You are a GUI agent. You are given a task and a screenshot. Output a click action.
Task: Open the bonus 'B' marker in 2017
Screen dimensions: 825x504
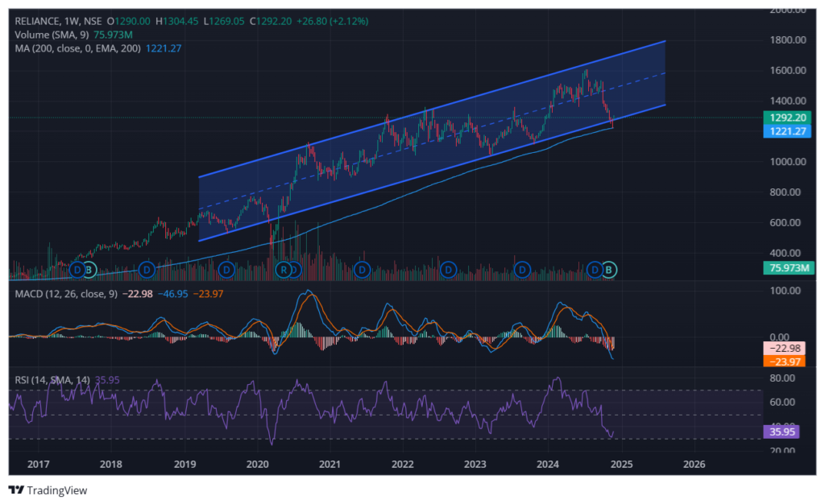pyautogui.click(x=89, y=268)
